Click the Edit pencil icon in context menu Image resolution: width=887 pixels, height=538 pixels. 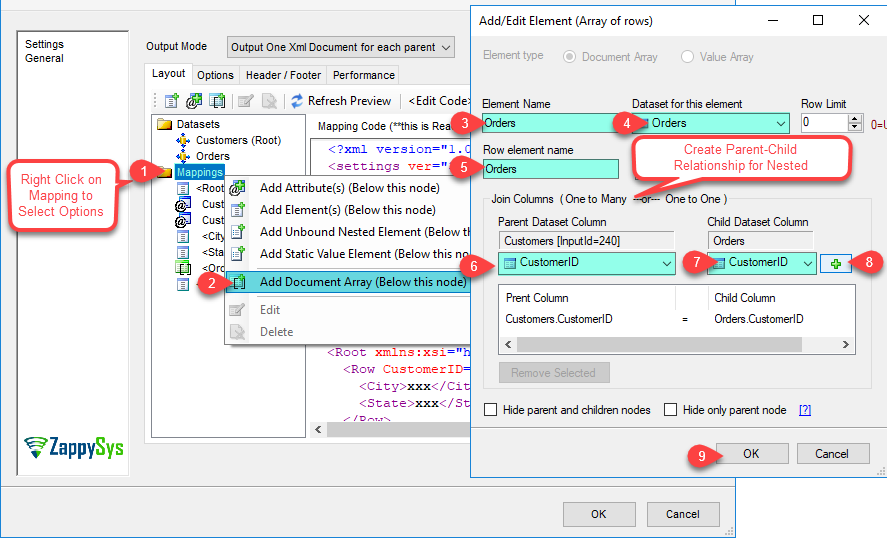point(237,309)
